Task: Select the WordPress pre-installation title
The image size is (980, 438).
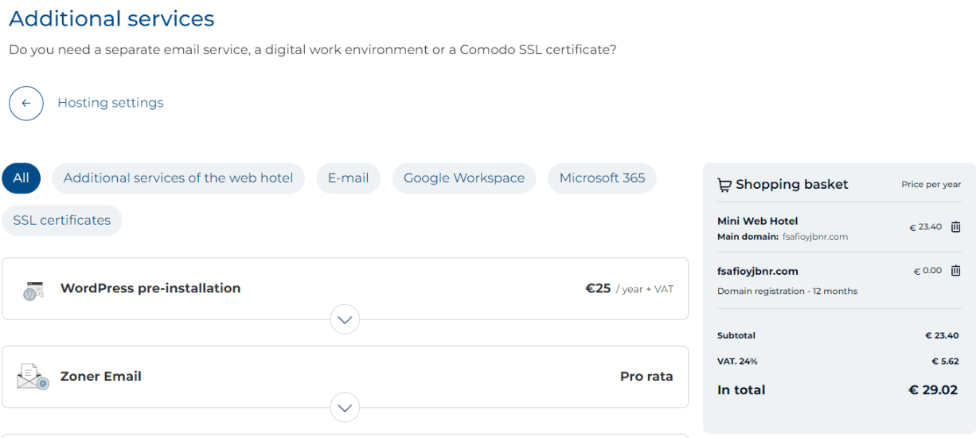Action: (x=150, y=288)
